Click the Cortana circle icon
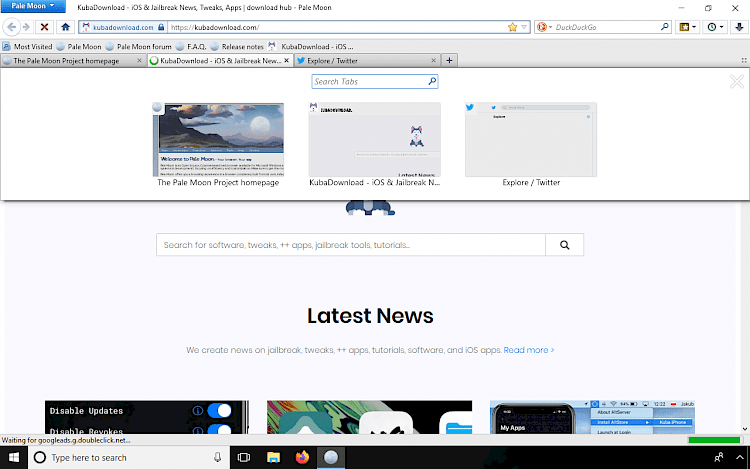The width and height of the screenshot is (750, 469). click(40, 458)
